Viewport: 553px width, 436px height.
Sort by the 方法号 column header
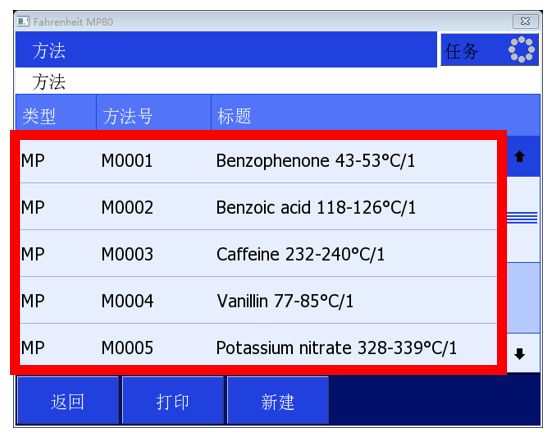pyautogui.click(x=154, y=115)
